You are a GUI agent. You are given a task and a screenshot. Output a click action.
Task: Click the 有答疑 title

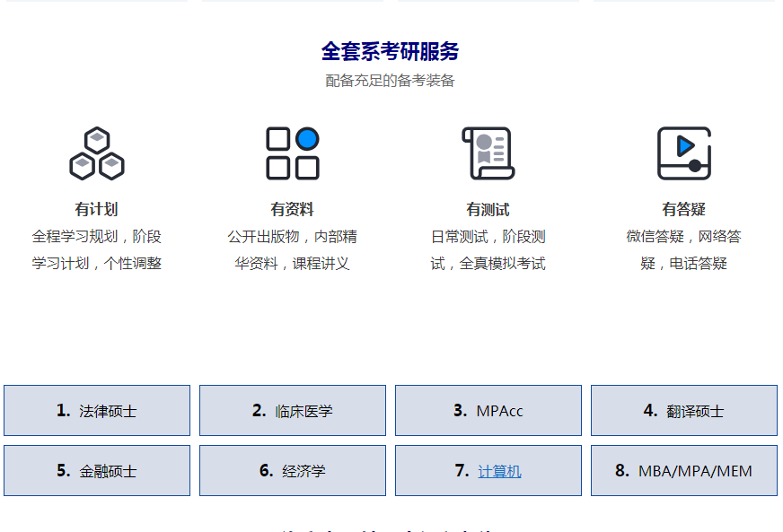pyautogui.click(x=683, y=209)
